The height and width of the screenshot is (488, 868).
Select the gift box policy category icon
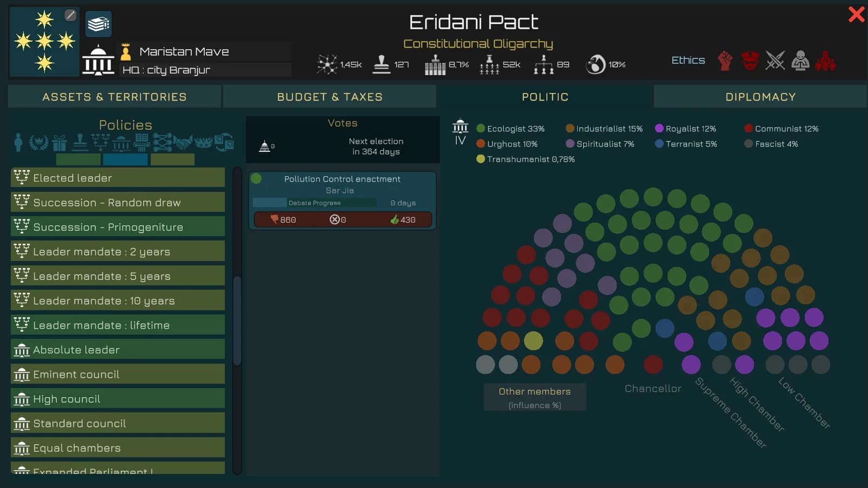click(59, 143)
